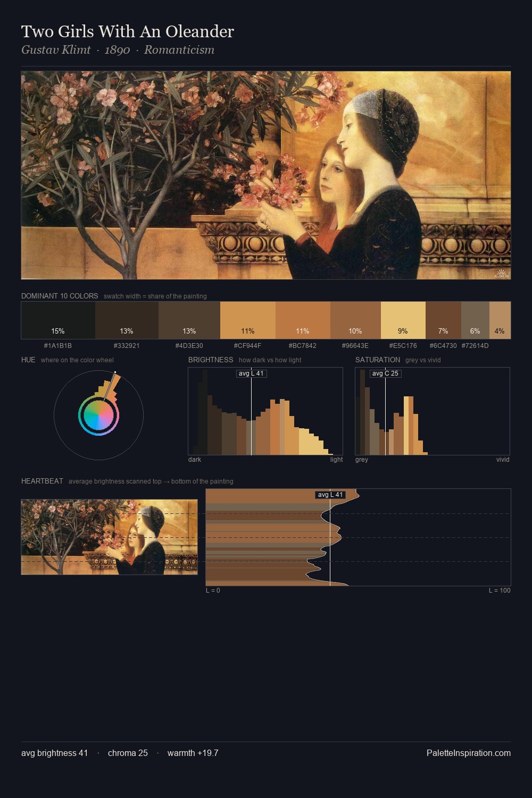Click the "avg C 25" saturation marker label

[386, 373]
